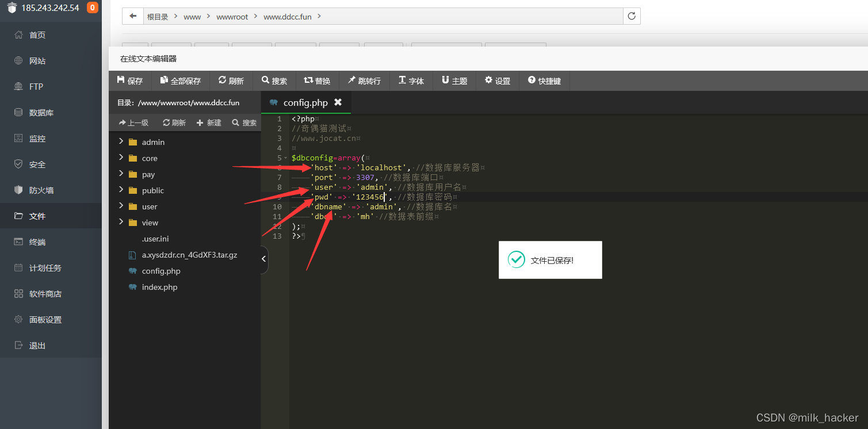Click the 3307 port value

(365, 177)
